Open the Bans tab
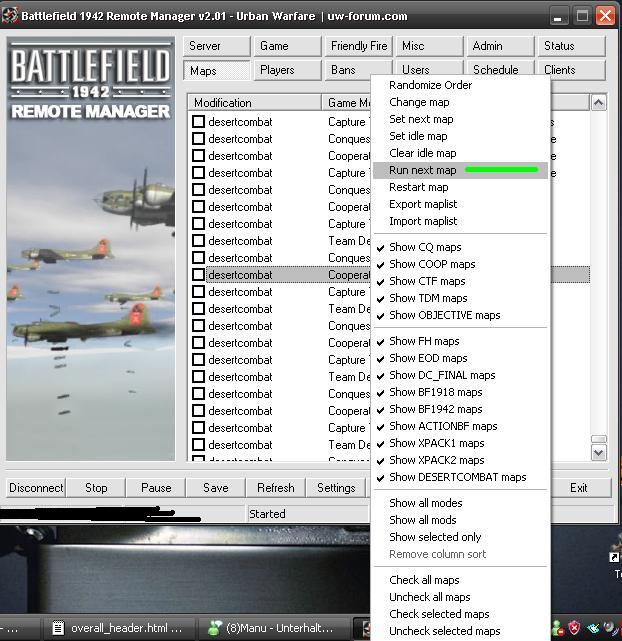 tap(358, 70)
